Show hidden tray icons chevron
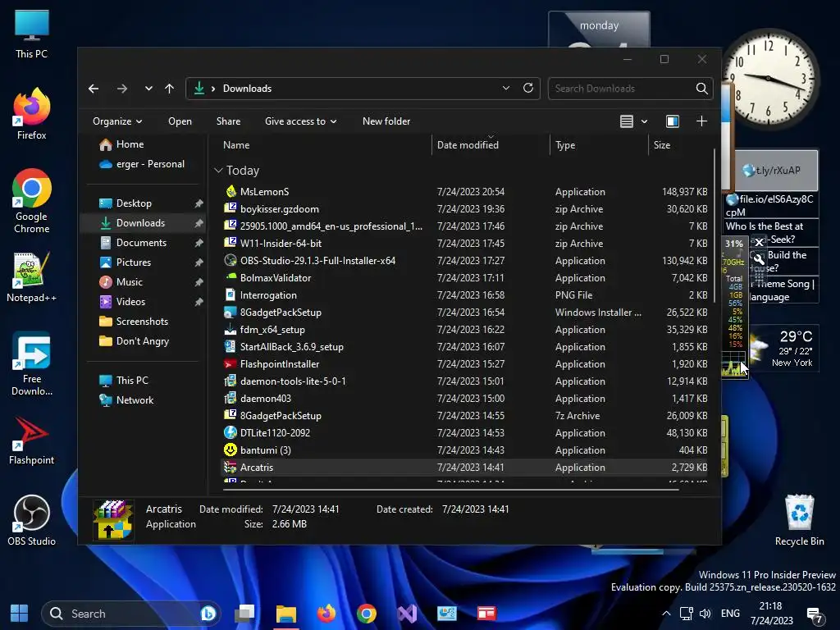This screenshot has width=840, height=630. click(666, 614)
